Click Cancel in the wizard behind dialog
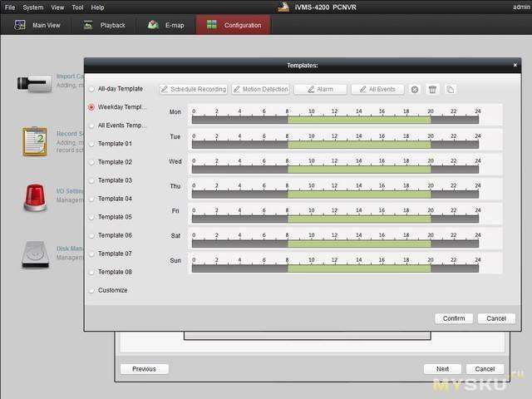 (x=485, y=369)
